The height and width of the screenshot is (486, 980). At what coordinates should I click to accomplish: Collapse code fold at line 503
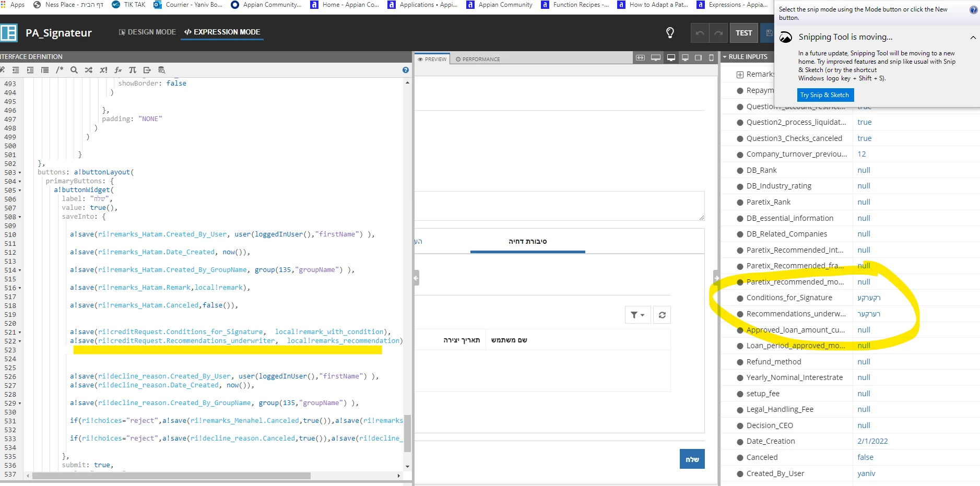[x=20, y=173]
